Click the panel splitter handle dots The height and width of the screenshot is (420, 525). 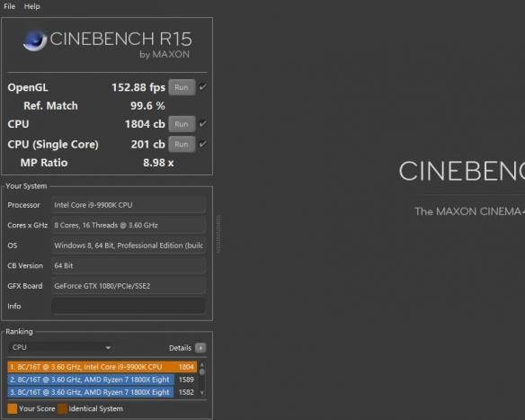tap(218, 234)
